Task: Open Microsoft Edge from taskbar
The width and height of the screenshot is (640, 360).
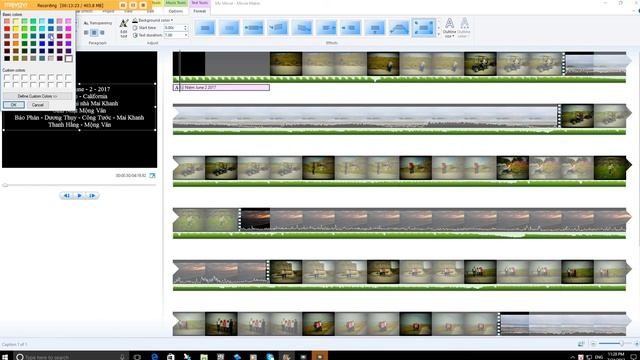Action: point(154,357)
